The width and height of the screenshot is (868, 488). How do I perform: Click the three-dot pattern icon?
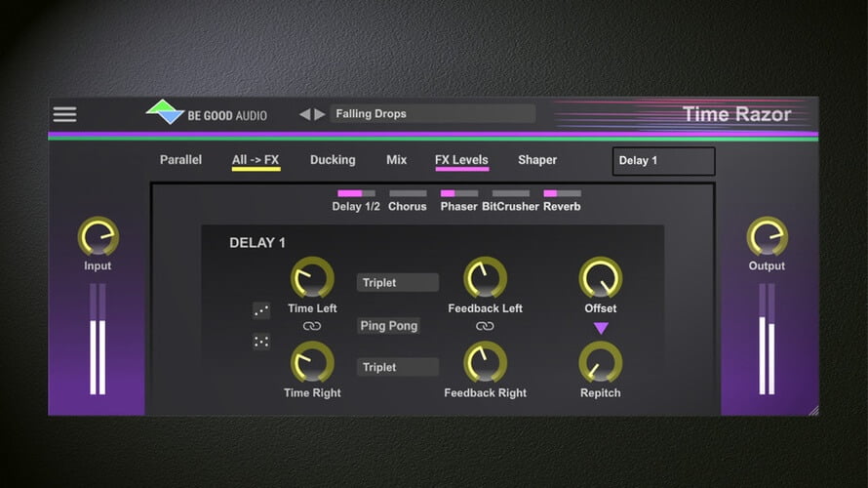pyautogui.click(x=261, y=310)
